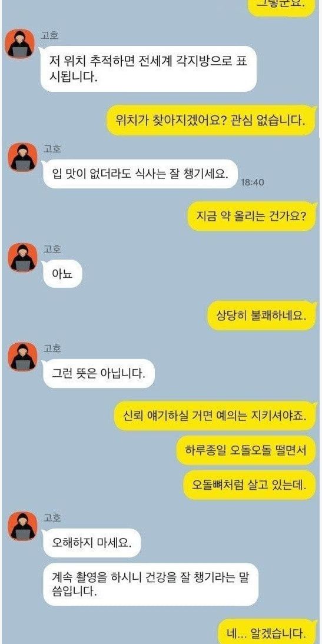Tap the 고호 name above 오해하지 마세요 bubble
The image size is (322, 644).
[52, 518]
